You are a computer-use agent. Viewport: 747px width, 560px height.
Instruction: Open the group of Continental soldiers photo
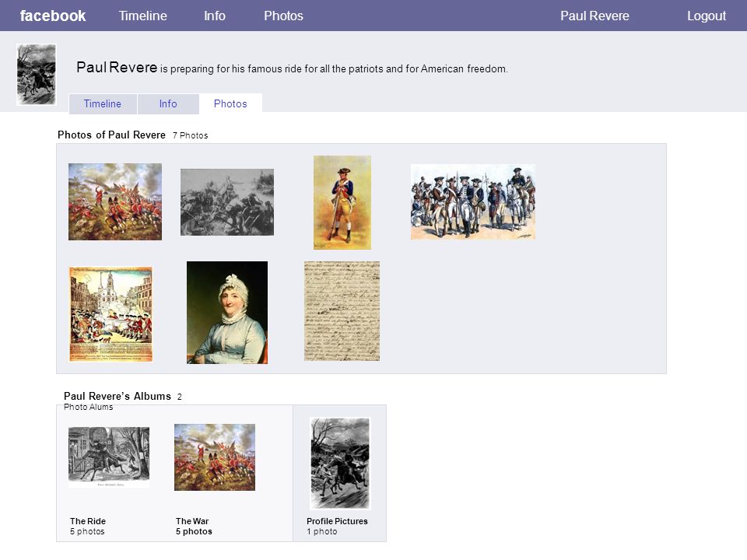pyautogui.click(x=473, y=202)
